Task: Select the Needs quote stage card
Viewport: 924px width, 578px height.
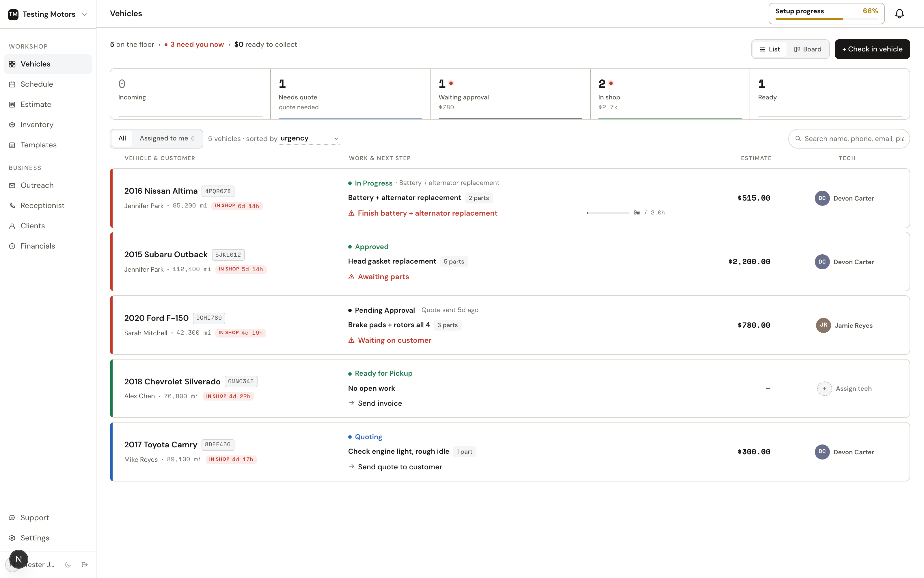Action: click(x=351, y=94)
